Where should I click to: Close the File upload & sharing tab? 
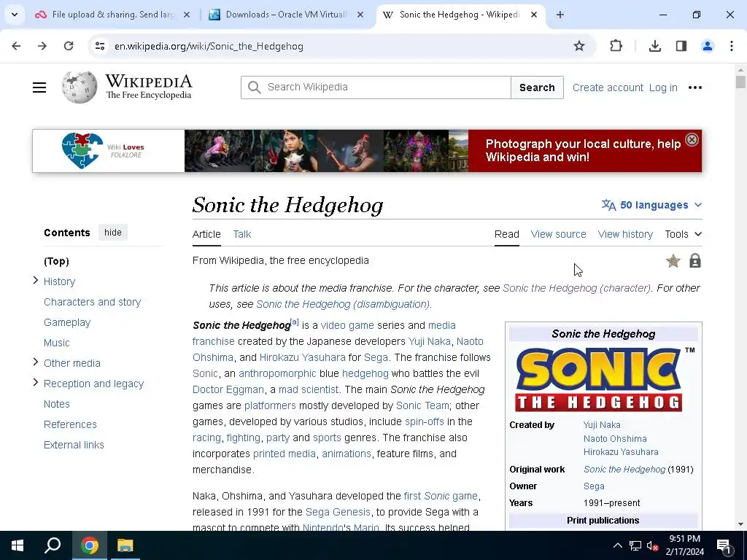pos(187,15)
